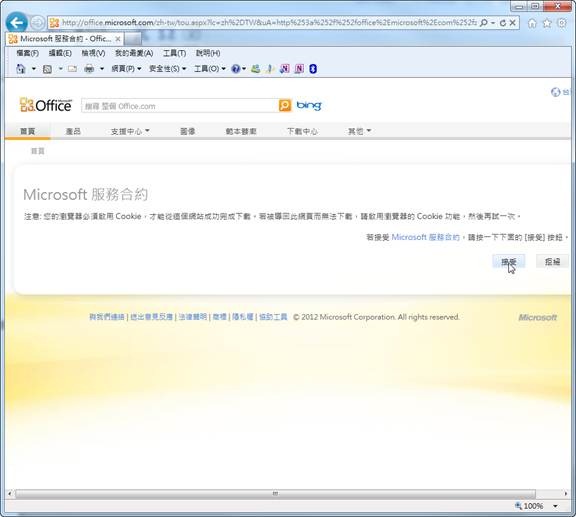Open the 安全性(S) dropdown
The image size is (576, 517).
tap(168, 69)
